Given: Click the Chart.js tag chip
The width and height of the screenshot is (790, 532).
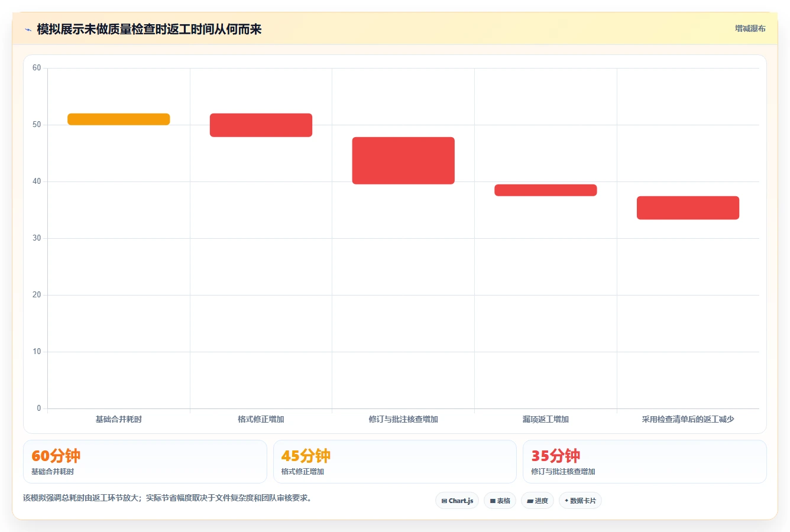Looking at the screenshot, I should click(x=457, y=501).
